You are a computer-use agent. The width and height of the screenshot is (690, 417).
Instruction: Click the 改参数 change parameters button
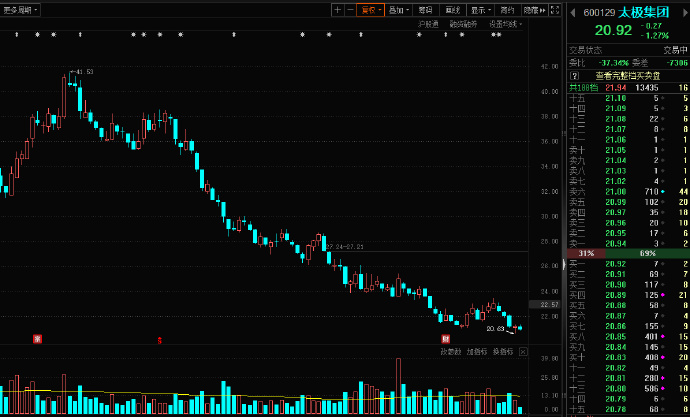[451, 352]
